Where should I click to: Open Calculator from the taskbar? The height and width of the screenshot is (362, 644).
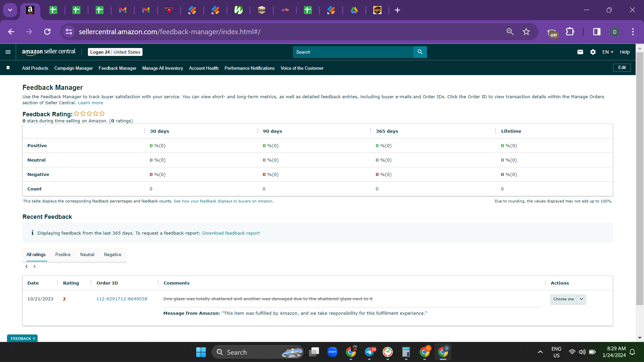pos(406,352)
